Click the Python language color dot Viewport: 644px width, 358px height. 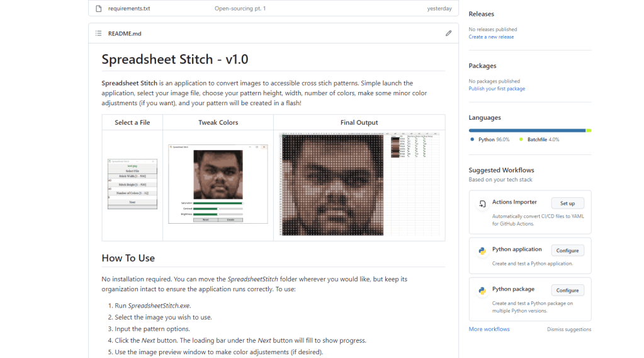(472, 139)
